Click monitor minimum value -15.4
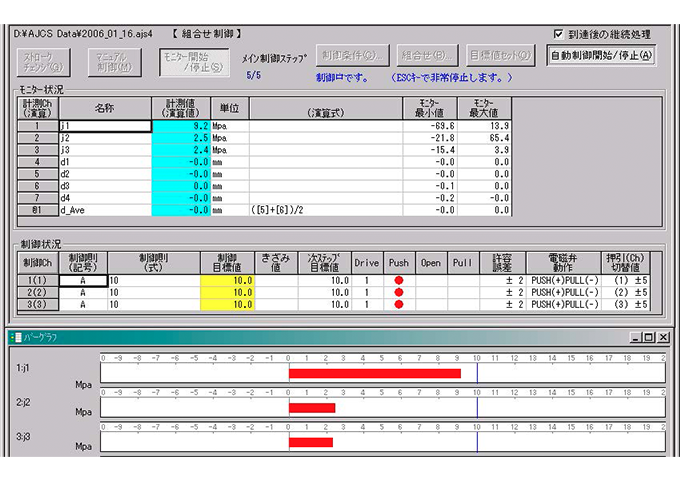Image resolution: width=680 pixels, height=480 pixels. click(430, 150)
